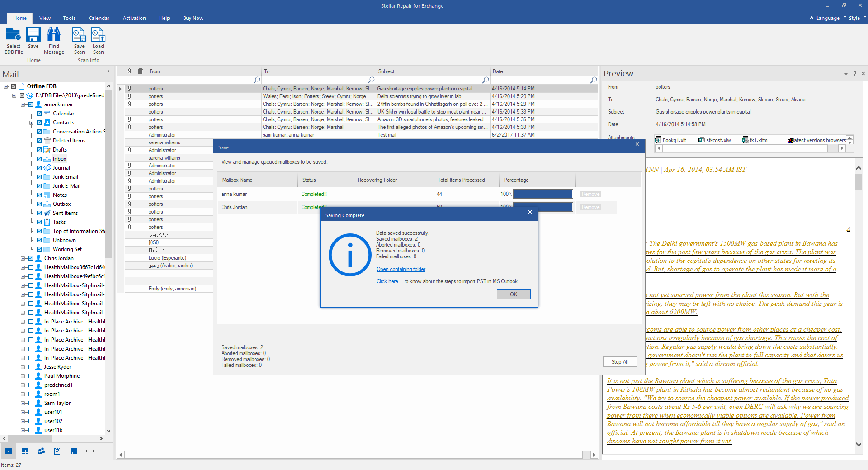This screenshot has height=470, width=868.
Task: Pin the Preview pane
Action: (x=854, y=73)
